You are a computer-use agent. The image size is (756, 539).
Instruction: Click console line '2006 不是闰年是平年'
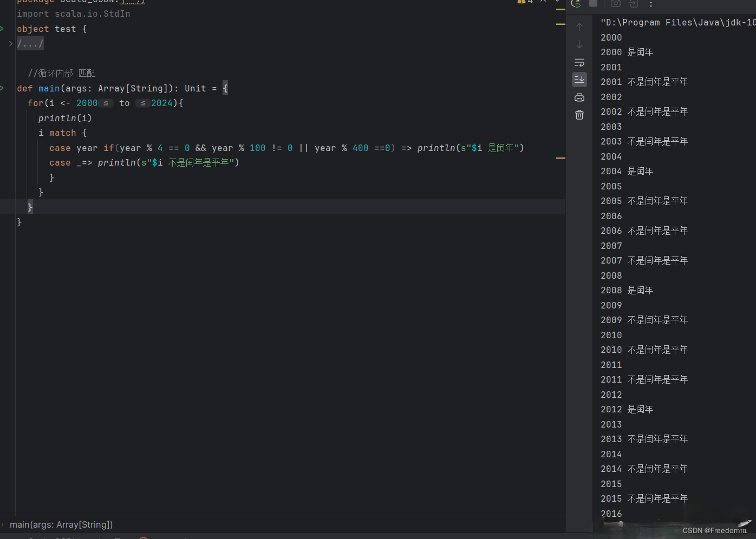click(644, 231)
